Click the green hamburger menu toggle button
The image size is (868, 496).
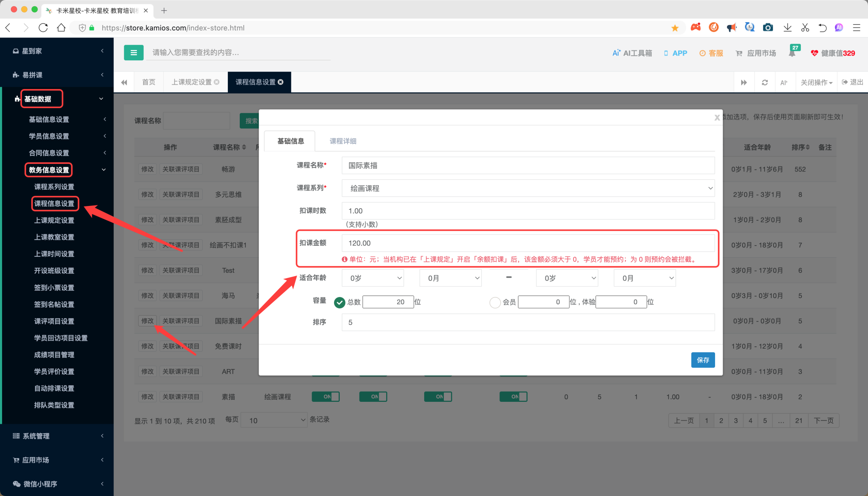click(x=134, y=53)
